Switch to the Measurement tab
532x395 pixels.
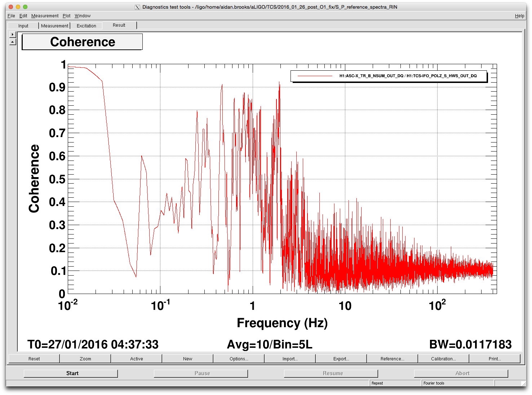click(x=54, y=26)
